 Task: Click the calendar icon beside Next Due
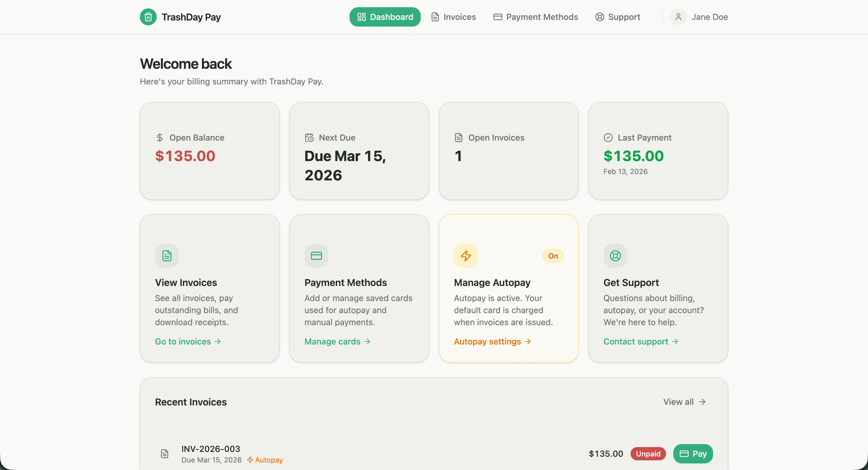309,137
